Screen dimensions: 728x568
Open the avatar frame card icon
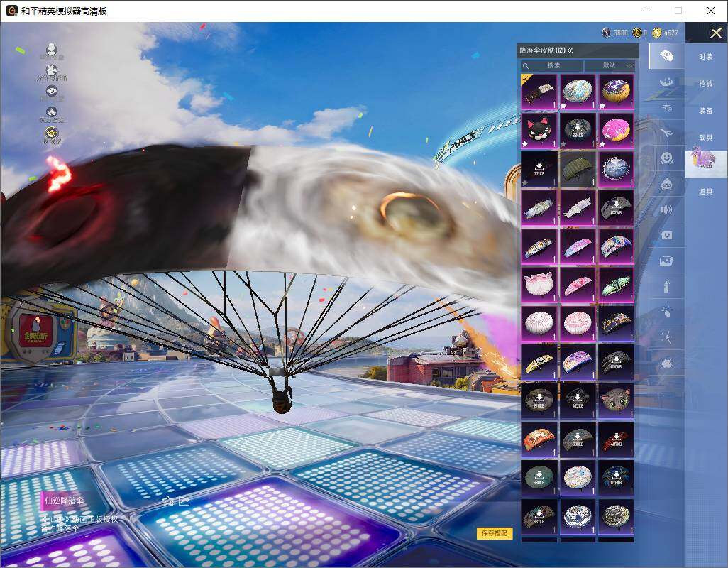(x=666, y=236)
